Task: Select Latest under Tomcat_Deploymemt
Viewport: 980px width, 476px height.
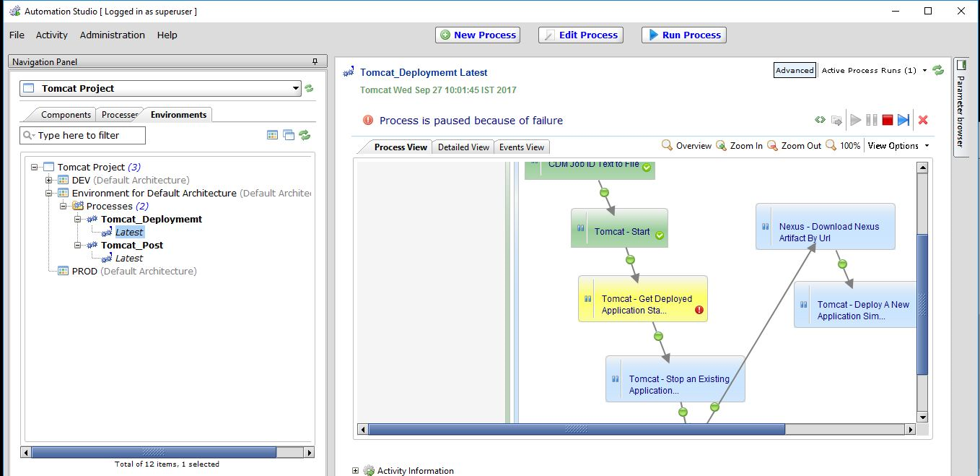Action: [x=129, y=232]
